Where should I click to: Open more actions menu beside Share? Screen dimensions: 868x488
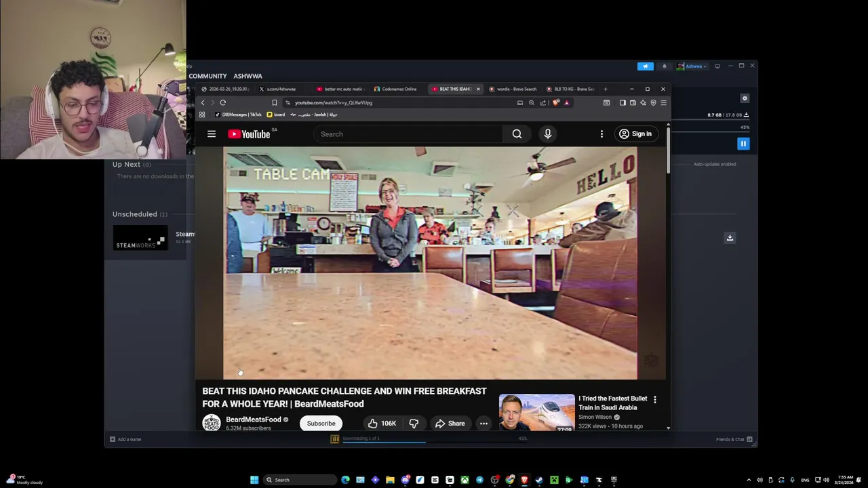point(484,424)
